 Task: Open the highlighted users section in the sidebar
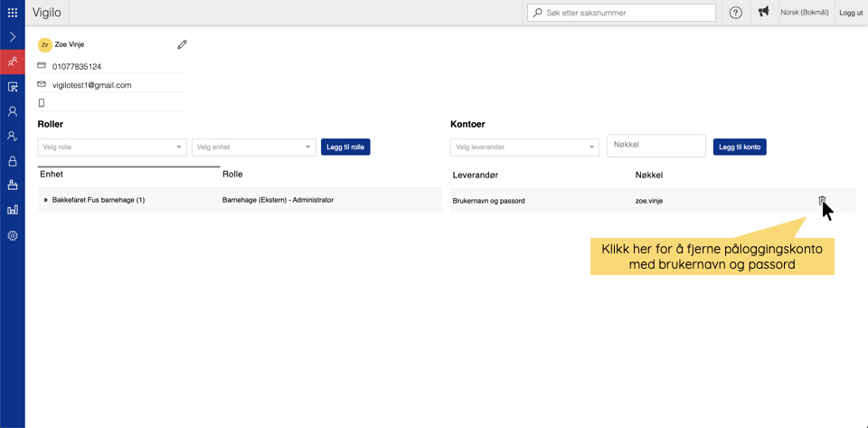pos(12,62)
